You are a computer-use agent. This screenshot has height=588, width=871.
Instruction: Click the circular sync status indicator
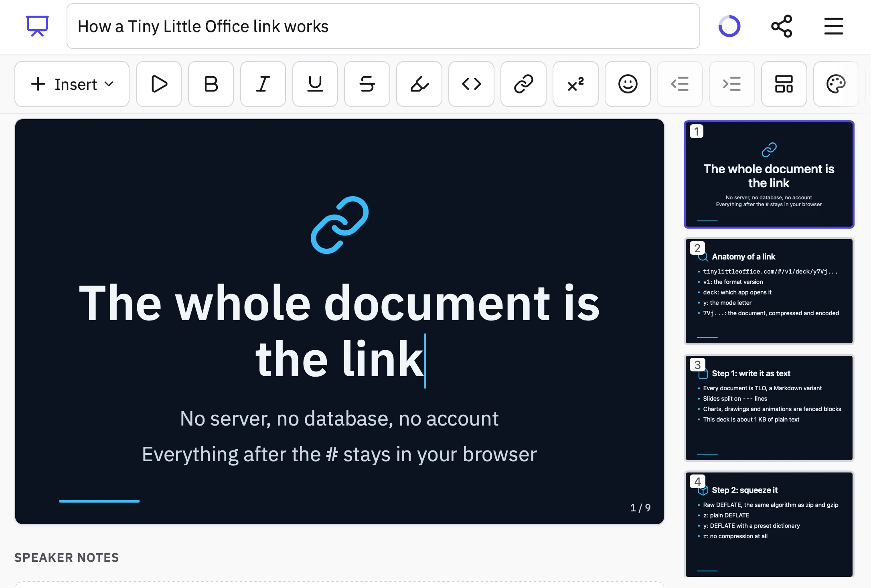click(x=729, y=26)
